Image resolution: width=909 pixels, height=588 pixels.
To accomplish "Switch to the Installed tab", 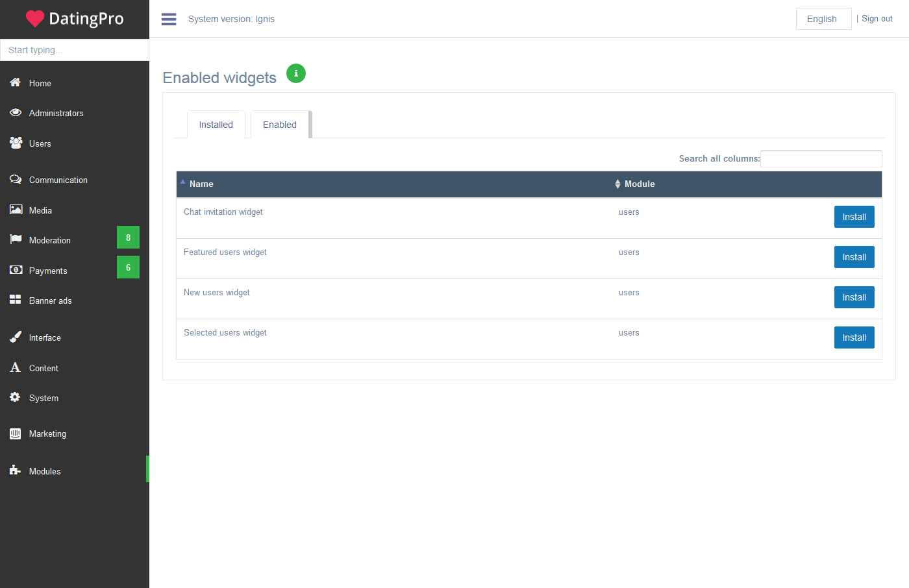I will click(x=216, y=125).
